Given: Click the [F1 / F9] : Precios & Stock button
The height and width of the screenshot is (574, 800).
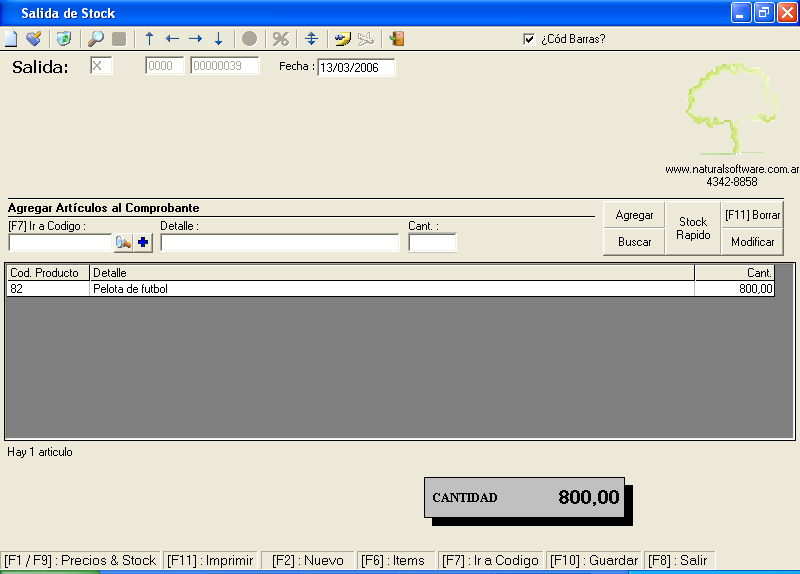Looking at the screenshot, I should point(80,560).
